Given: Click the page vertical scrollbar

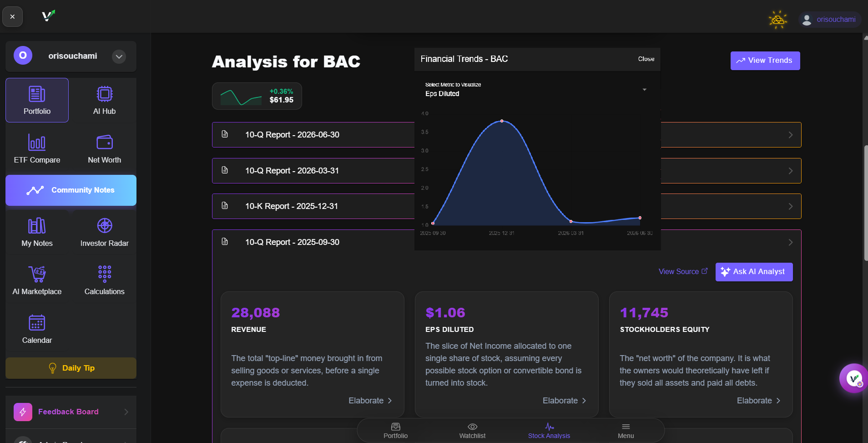Looking at the screenshot, I should click(x=866, y=203).
